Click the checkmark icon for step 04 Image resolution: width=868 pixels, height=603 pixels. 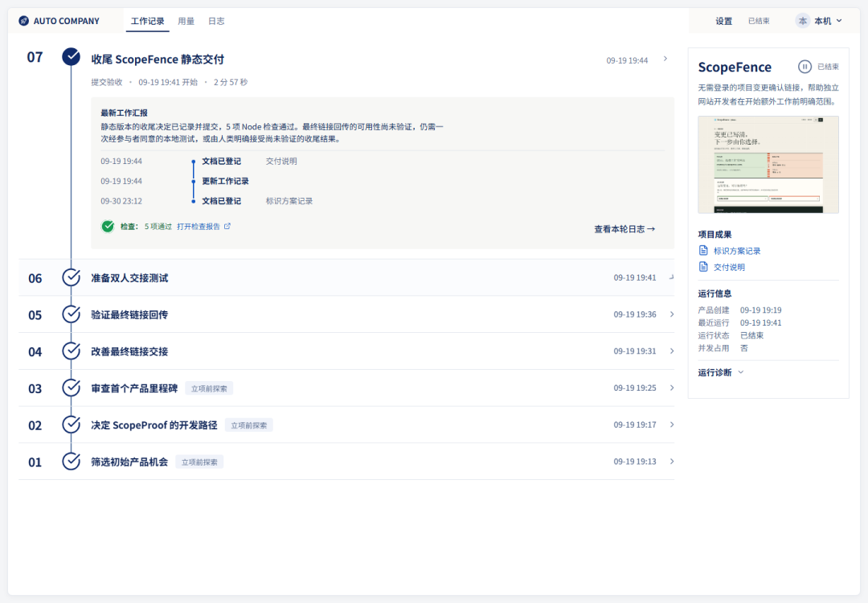[x=71, y=351]
